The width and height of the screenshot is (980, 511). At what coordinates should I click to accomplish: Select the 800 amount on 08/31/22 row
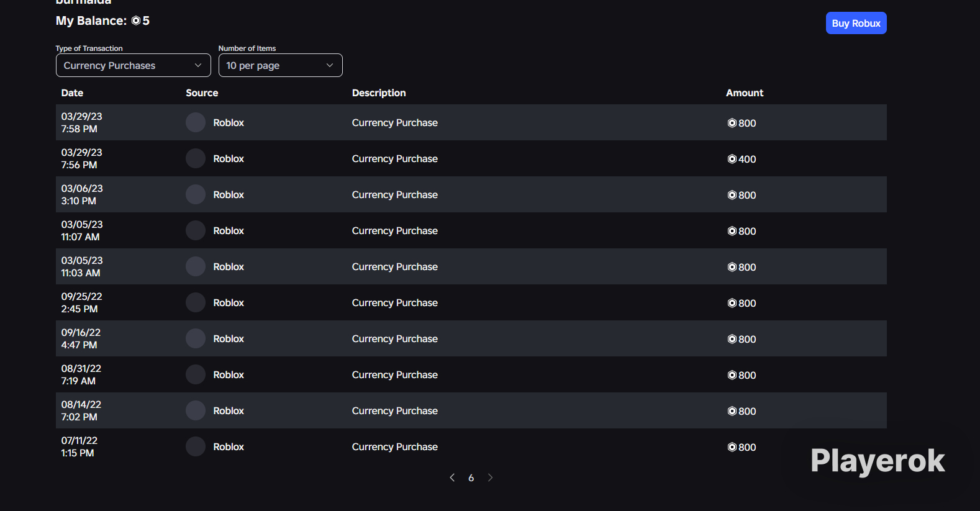(747, 375)
